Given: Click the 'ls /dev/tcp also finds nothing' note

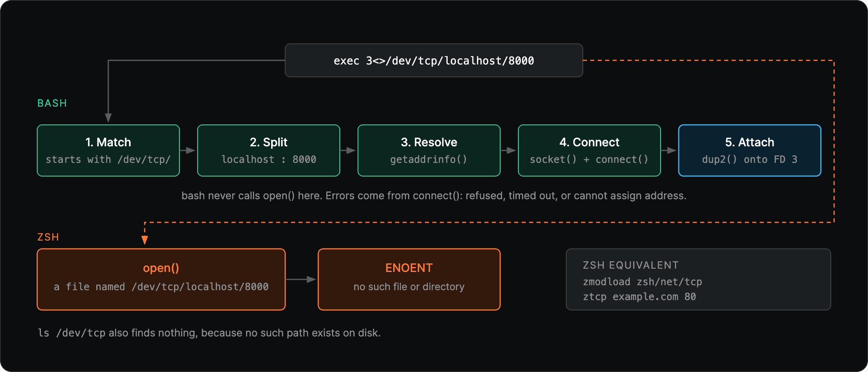Looking at the screenshot, I should point(209,333).
